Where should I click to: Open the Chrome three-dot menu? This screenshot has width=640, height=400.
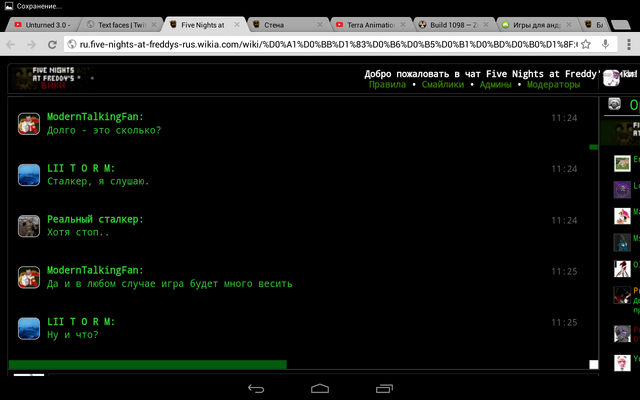[x=628, y=44]
